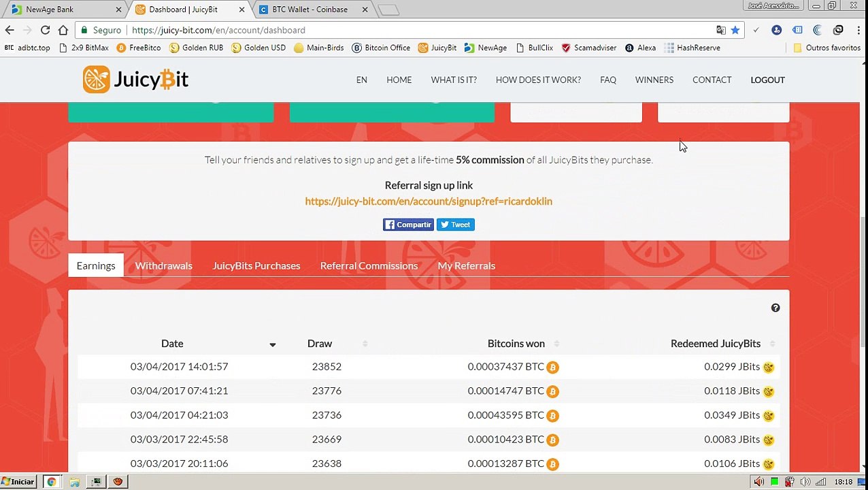Open HashReserve bookmark
This screenshot has width=868, height=490.
(x=692, y=48)
